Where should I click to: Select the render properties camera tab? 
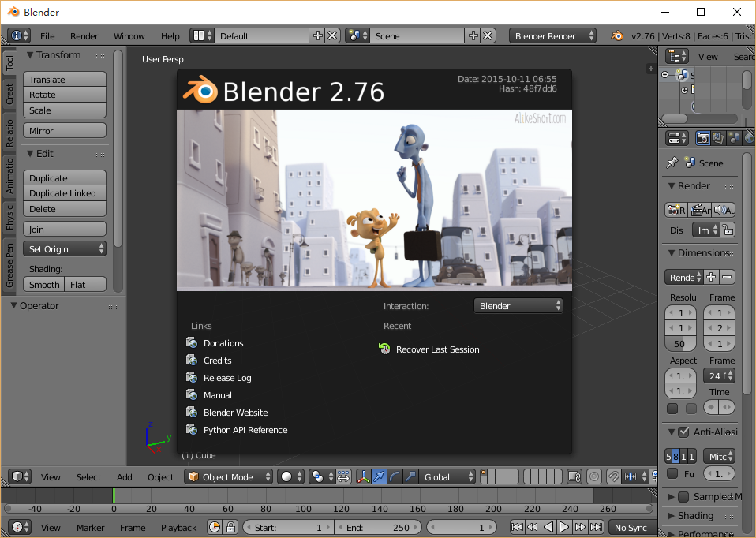click(x=702, y=138)
